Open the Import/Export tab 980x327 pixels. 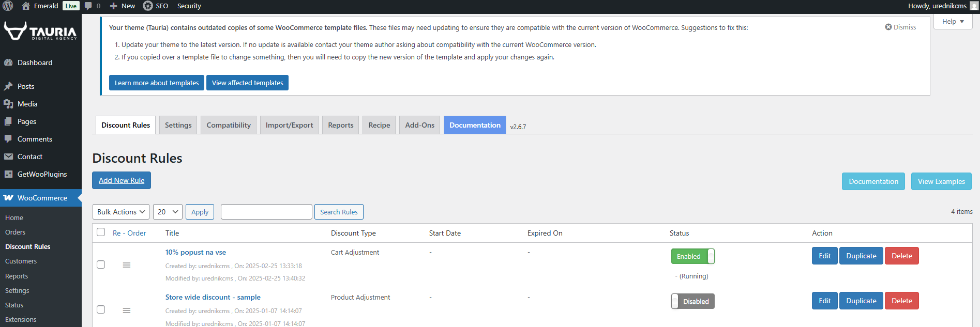[289, 125]
